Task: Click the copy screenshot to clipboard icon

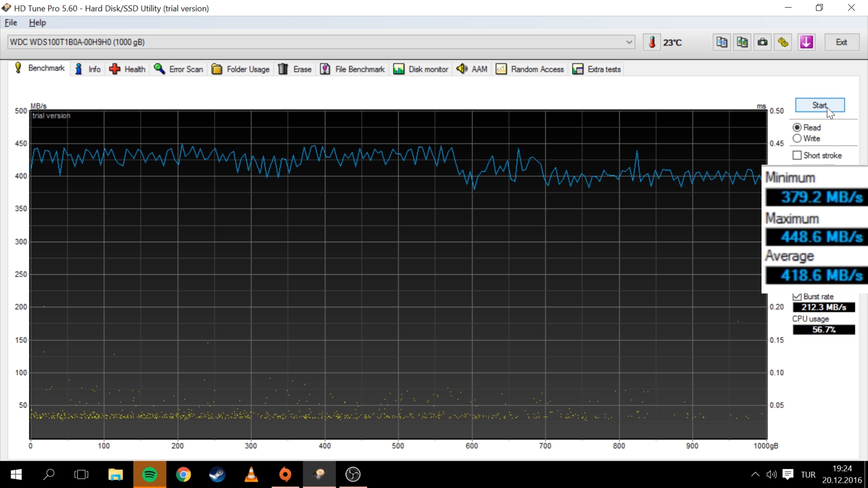Action: [742, 42]
